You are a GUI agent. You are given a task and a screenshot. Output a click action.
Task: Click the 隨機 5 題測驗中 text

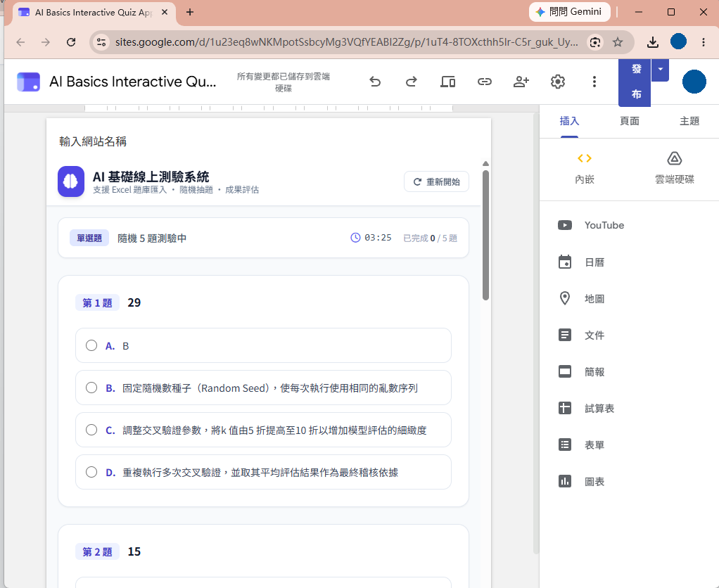152,238
